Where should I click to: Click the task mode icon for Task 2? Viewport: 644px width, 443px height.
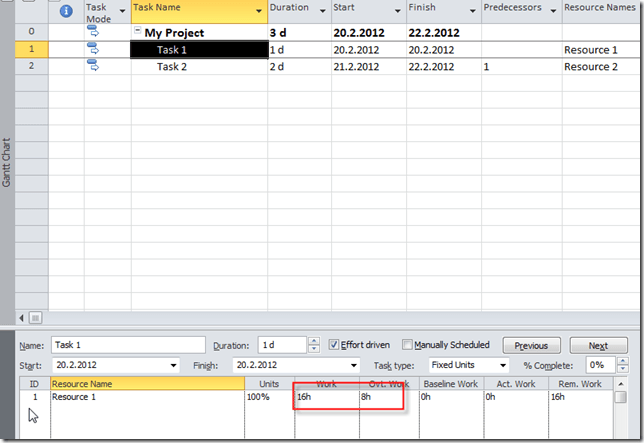point(93,67)
